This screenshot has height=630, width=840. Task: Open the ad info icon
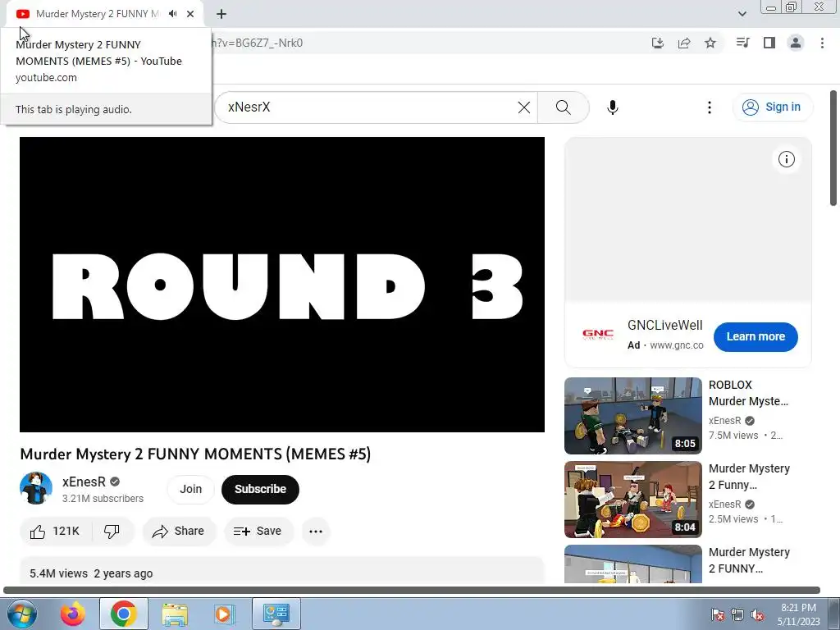[787, 159]
